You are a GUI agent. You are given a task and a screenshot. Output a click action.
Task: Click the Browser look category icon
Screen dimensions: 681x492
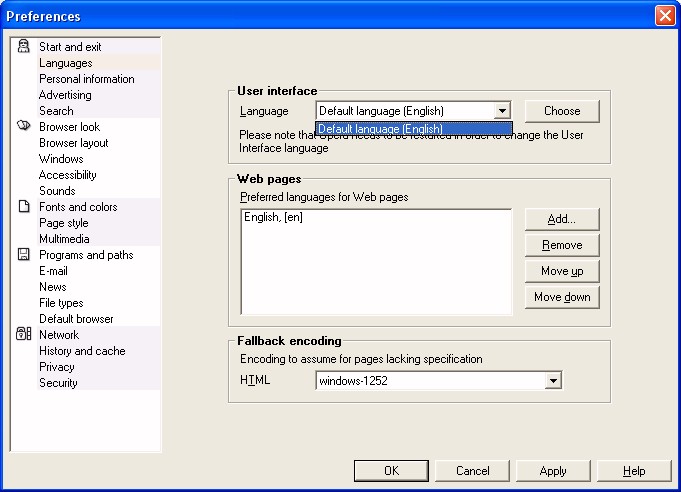pos(23,126)
